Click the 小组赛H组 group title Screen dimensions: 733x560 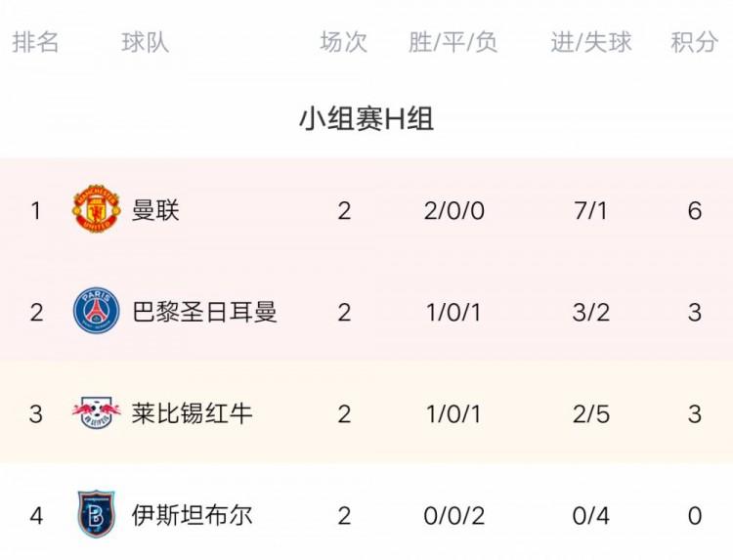(x=366, y=119)
